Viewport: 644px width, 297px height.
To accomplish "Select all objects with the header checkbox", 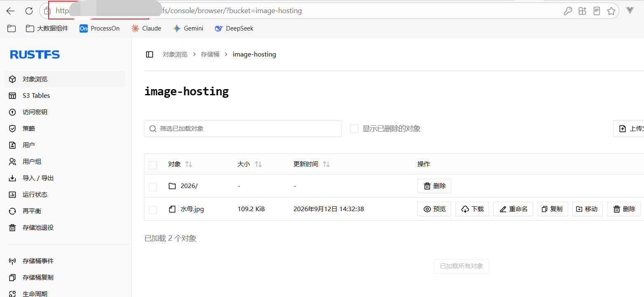I will tap(153, 165).
